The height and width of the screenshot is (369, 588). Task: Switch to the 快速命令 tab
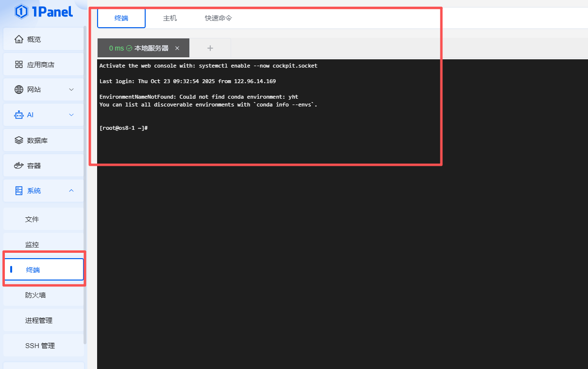coord(218,18)
